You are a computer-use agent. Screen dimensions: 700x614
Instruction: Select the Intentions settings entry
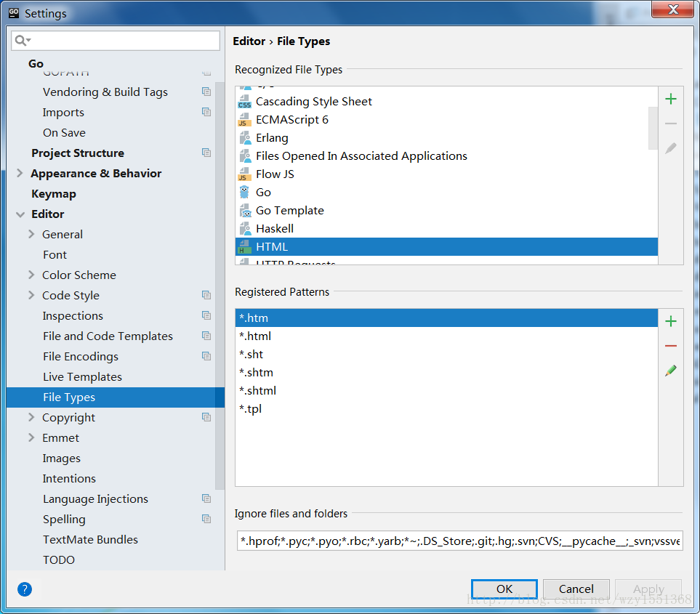click(69, 479)
